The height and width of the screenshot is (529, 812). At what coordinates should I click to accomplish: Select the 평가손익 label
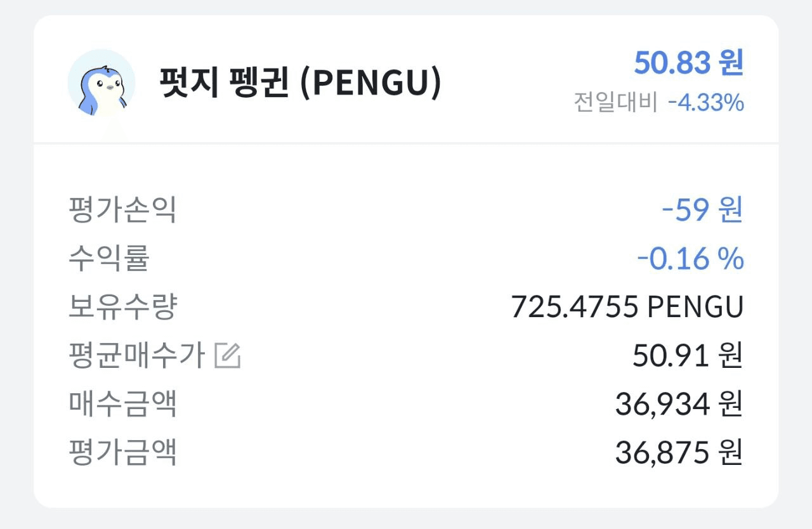point(122,211)
